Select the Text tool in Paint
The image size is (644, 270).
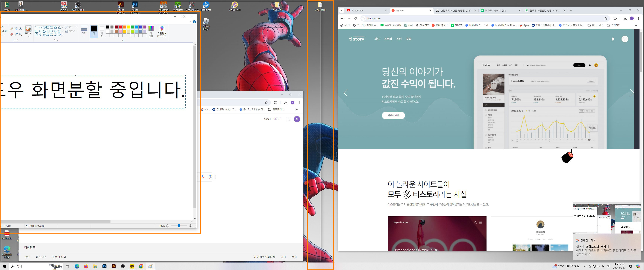[20, 29]
